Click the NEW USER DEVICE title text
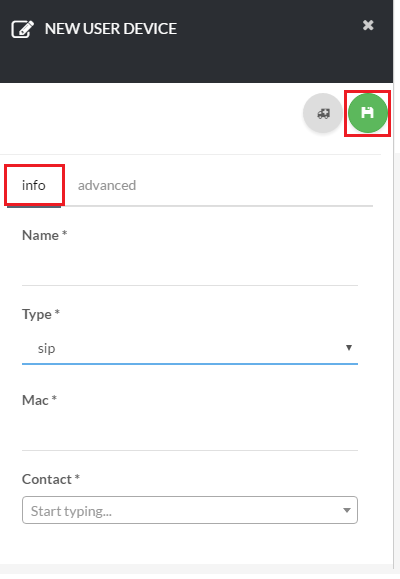The image size is (400, 579). (111, 29)
